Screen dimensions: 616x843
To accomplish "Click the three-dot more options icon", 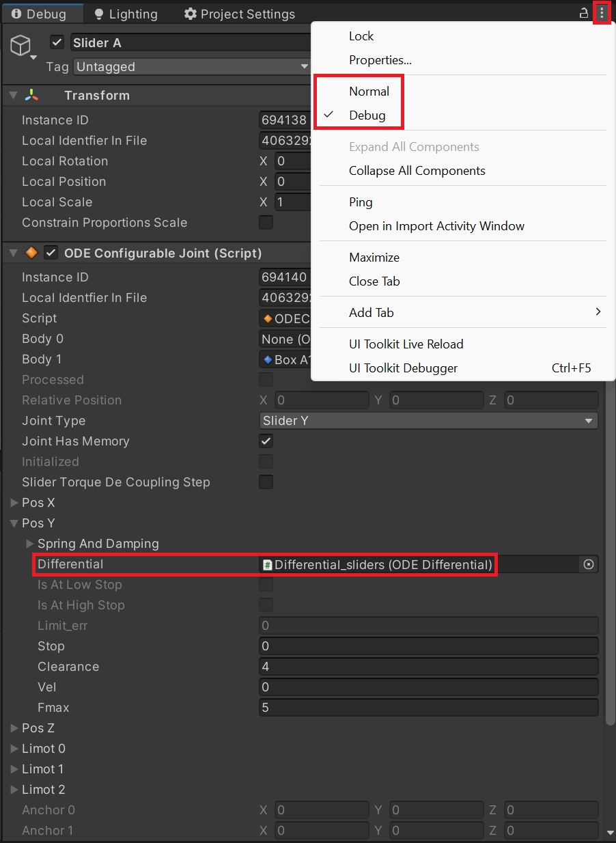I will click(602, 12).
